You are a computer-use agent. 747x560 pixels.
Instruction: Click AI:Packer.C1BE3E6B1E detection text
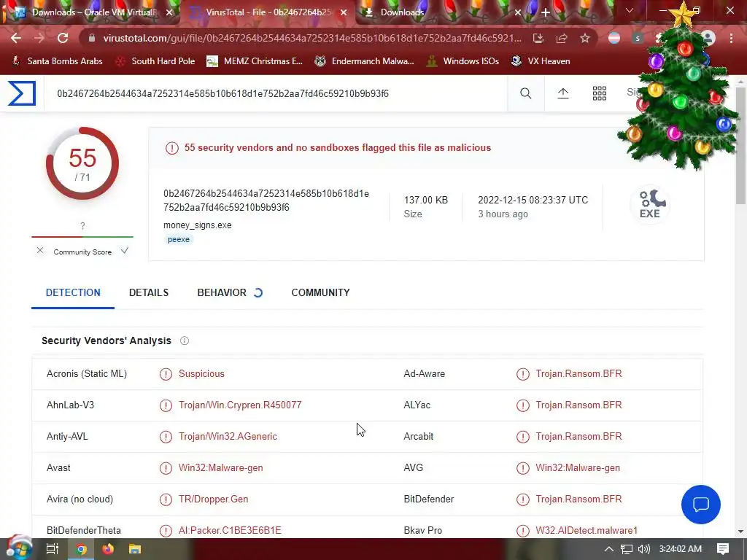(230, 530)
